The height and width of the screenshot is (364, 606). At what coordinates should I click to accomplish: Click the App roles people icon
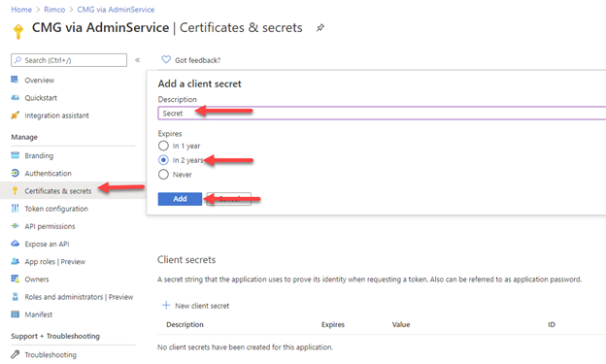(x=15, y=261)
